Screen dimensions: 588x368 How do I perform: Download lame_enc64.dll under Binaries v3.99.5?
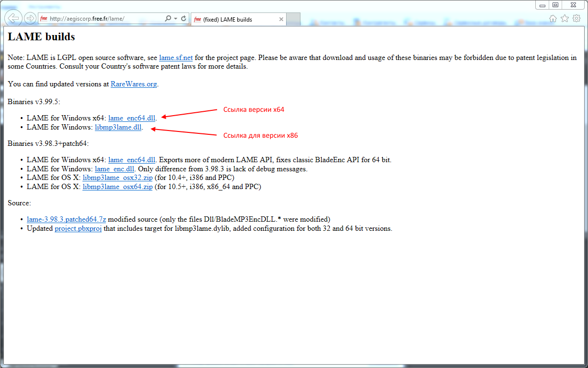132,118
